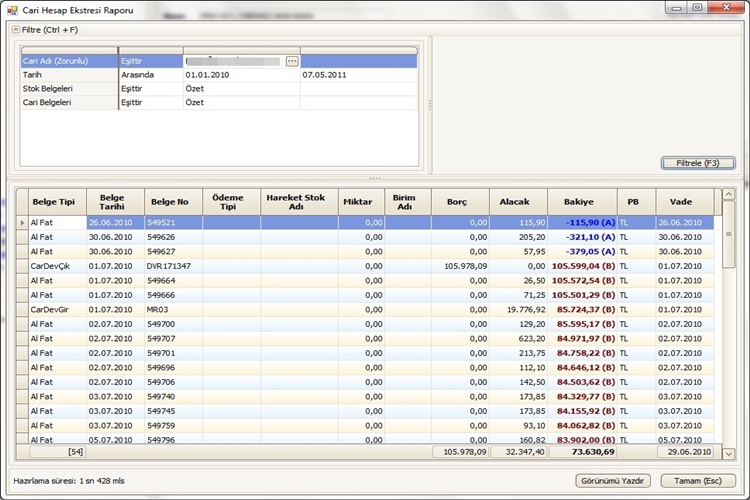Select the belge no 549700 cell
750x500 pixels.
pyautogui.click(x=173, y=324)
